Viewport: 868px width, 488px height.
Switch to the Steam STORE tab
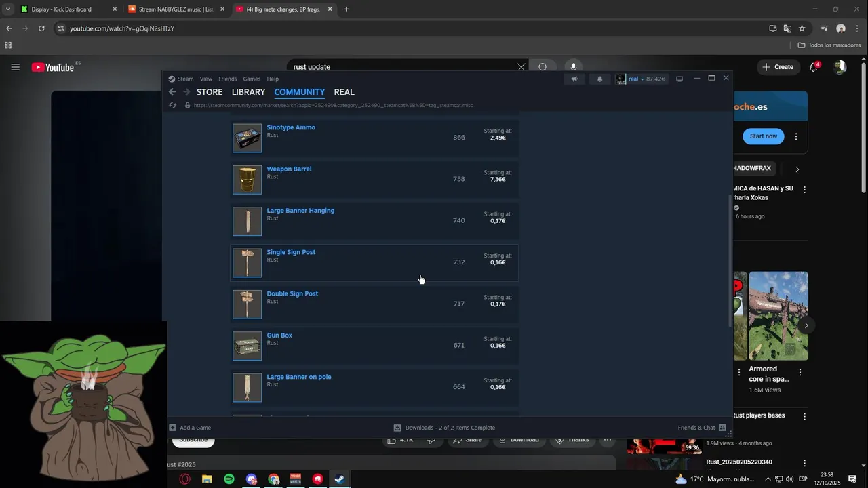pos(210,92)
